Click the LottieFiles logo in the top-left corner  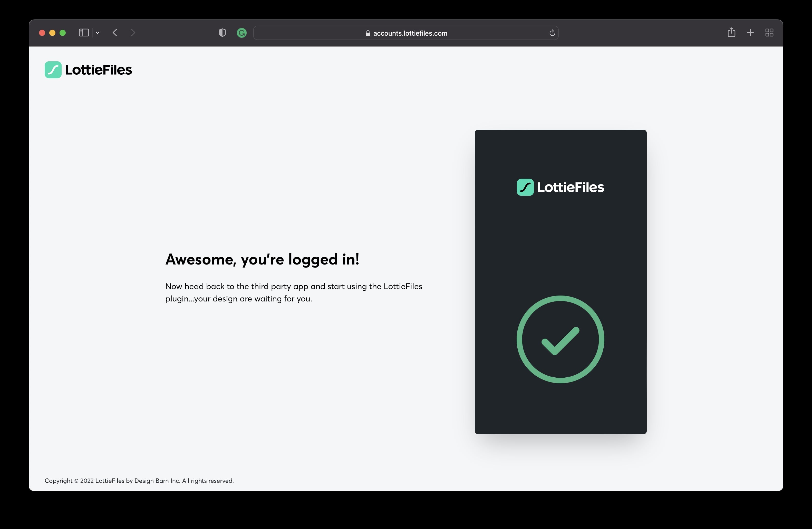click(x=88, y=70)
